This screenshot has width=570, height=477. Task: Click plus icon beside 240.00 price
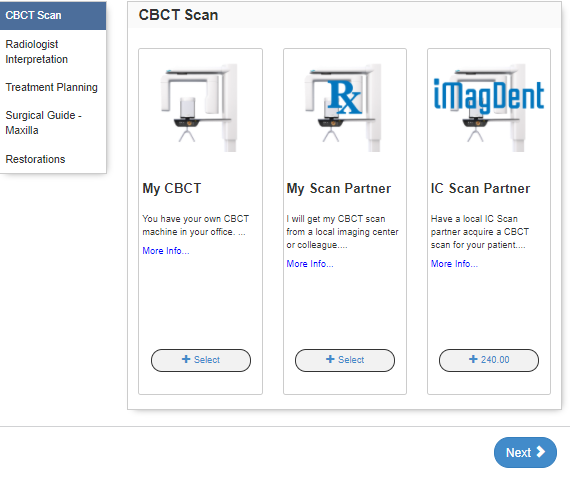pyautogui.click(x=473, y=359)
